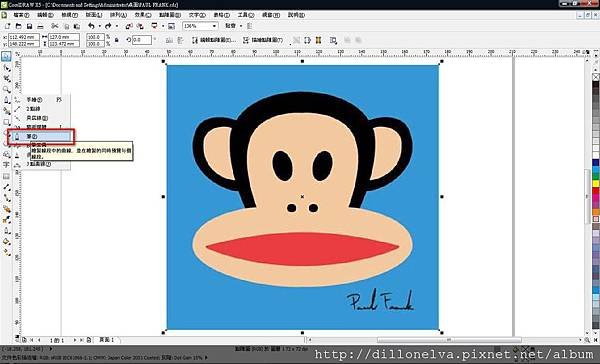Select the Text tool (字)
The height and width of the screenshot is (364, 600).
[x=6, y=165]
